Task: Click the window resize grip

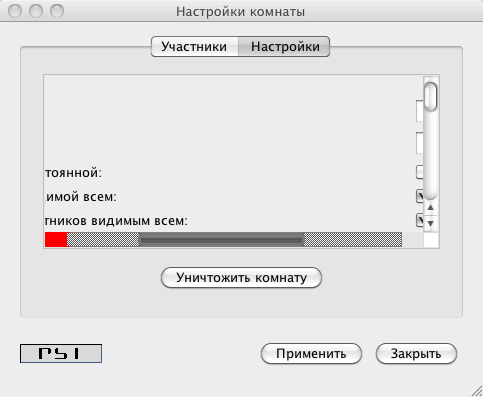Action: pos(477,390)
